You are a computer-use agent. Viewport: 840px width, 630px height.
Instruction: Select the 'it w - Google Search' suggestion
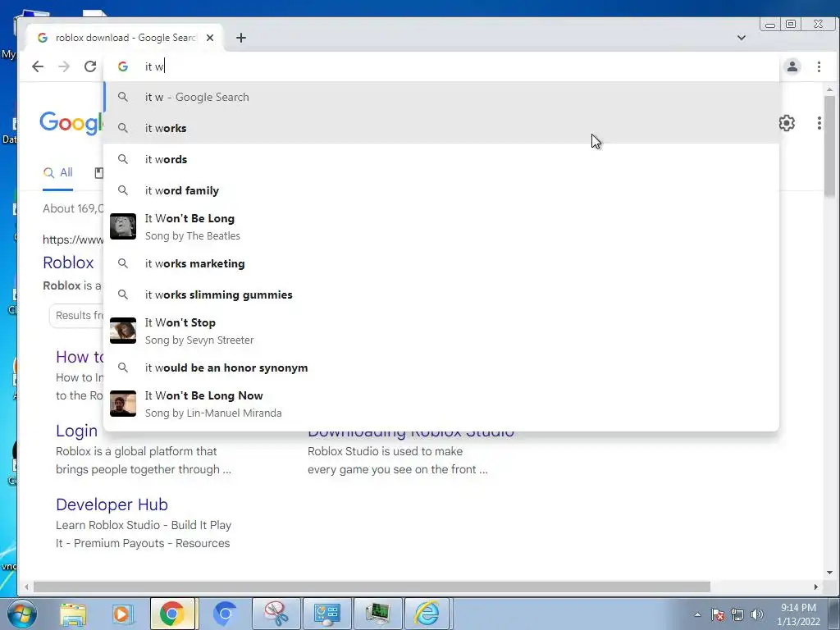pos(441,97)
